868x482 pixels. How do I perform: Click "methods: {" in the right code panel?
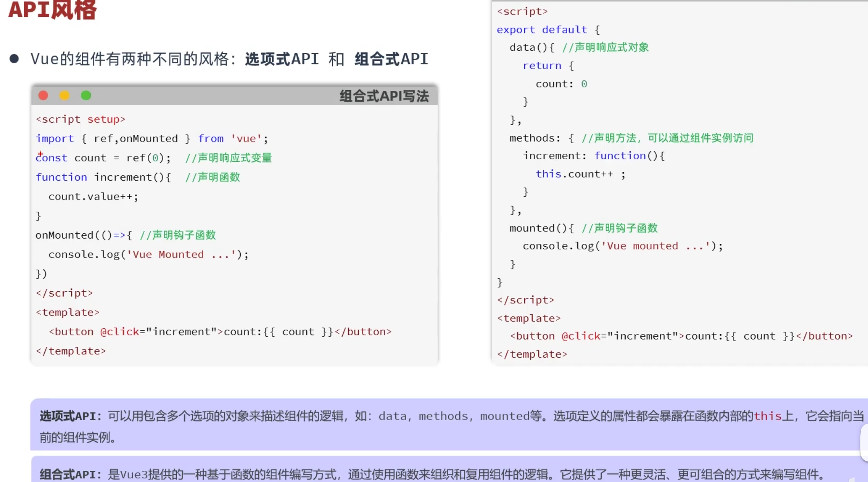542,138
